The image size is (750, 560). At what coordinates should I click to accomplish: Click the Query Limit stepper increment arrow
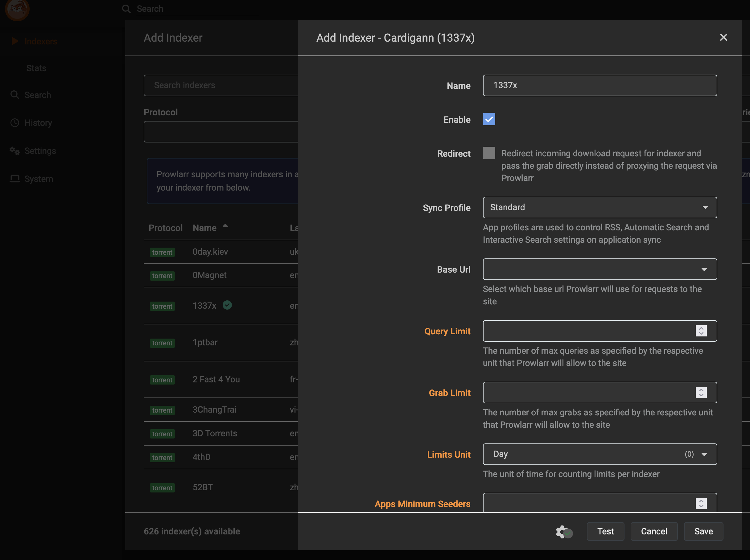[701, 328]
